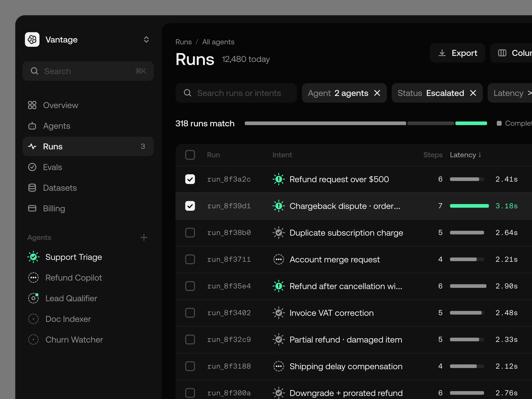This screenshot has height=399, width=532.
Task: Click the Refund after cancellation status icon
Action: coord(279,286)
